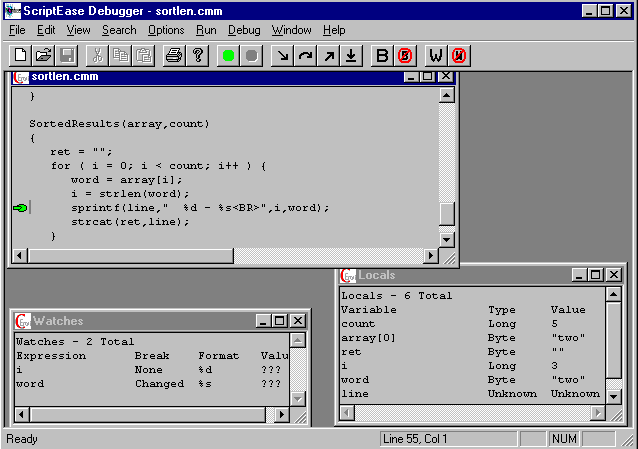Click the code window vertical scrollbar thumb
The image size is (638, 449).
pyautogui.click(x=446, y=214)
